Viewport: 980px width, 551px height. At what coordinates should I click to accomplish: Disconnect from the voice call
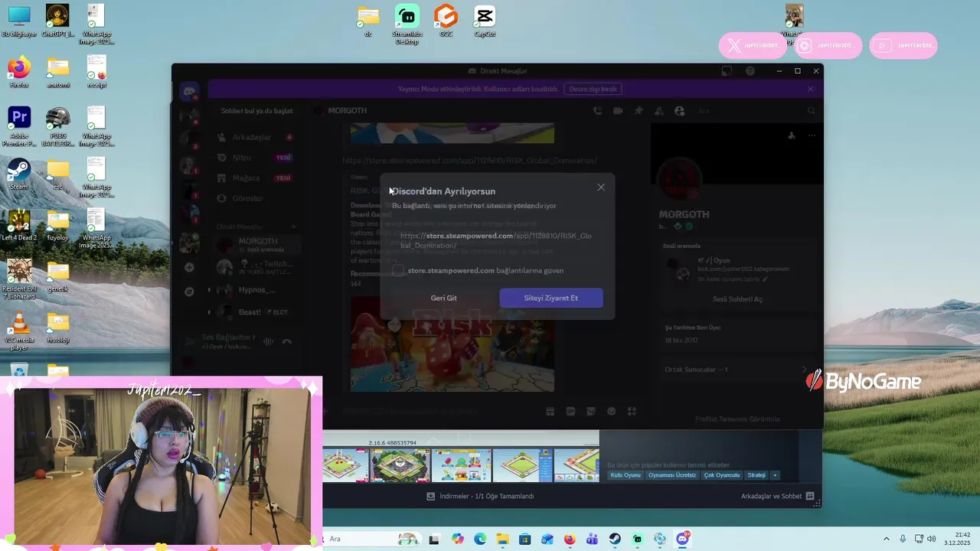287,341
